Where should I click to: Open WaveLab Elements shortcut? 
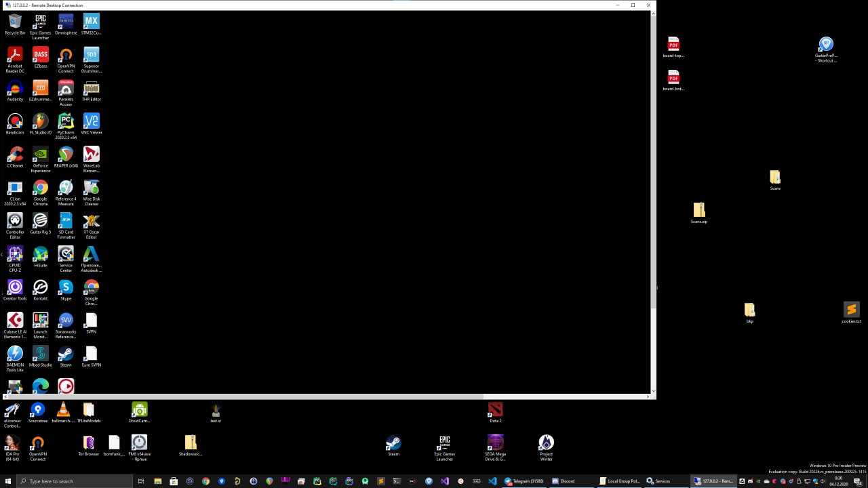[x=91, y=159]
